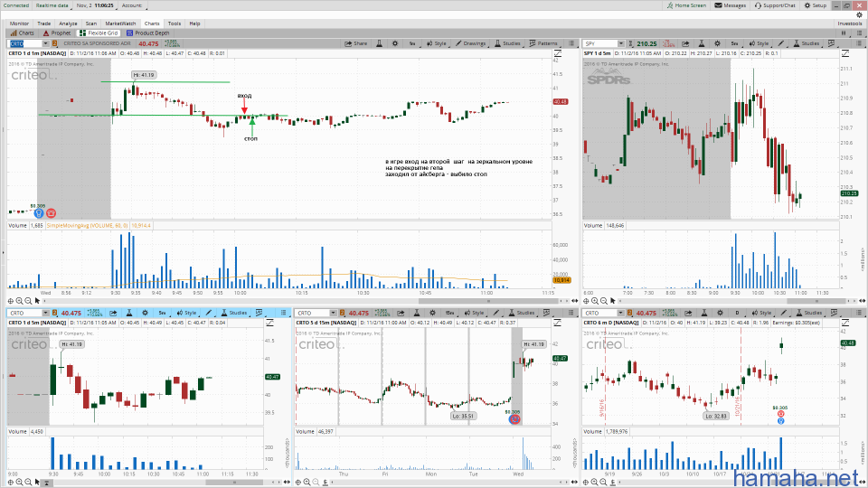Go to Home Screen

point(686,5)
